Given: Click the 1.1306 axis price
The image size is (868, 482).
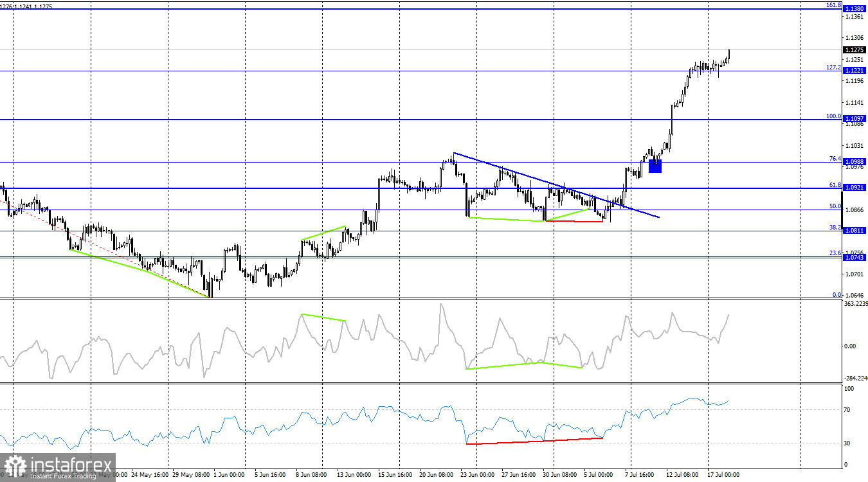Looking at the screenshot, I should click(855, 38).
